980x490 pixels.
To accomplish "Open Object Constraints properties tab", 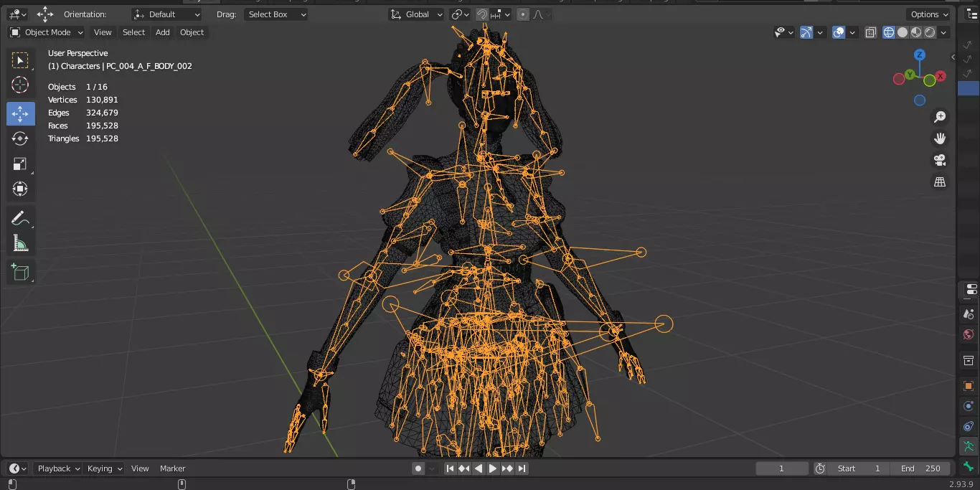I will (x=969, y=426).
